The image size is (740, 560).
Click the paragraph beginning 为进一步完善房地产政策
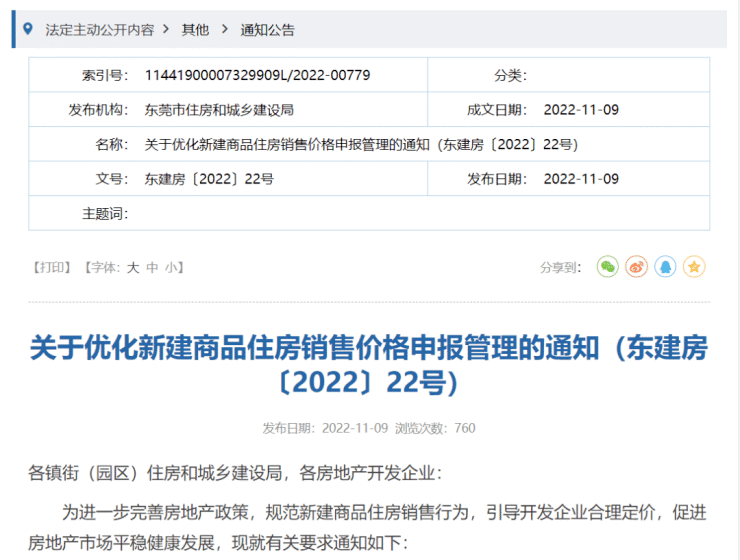pyautogui.click(x=367, y=527)
